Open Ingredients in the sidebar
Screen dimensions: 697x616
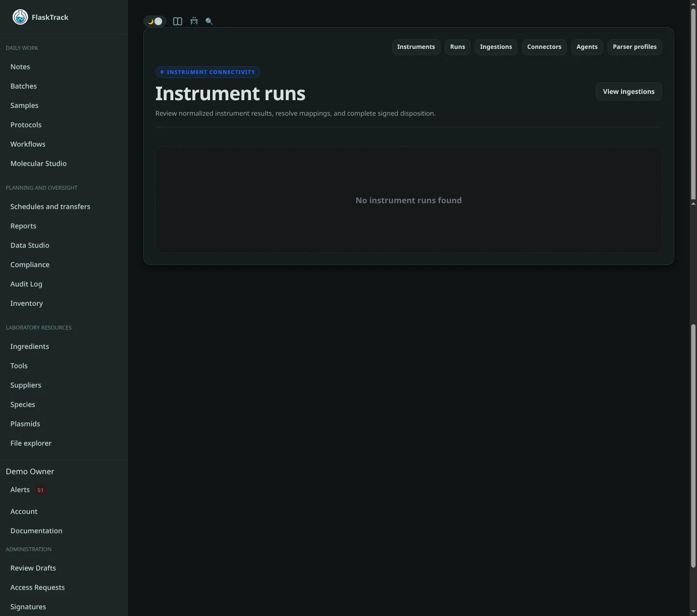(x=63, y=346)
